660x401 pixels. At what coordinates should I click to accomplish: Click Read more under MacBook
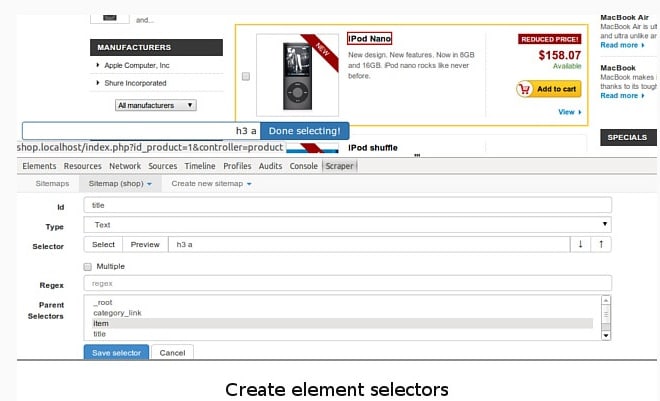pyautogui.click(x=622, y=96)
